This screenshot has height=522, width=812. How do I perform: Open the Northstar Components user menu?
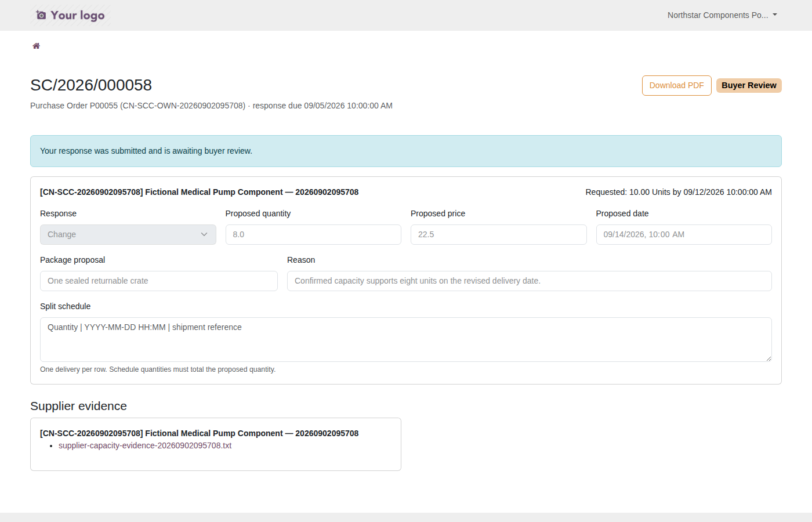pos(722,15)
